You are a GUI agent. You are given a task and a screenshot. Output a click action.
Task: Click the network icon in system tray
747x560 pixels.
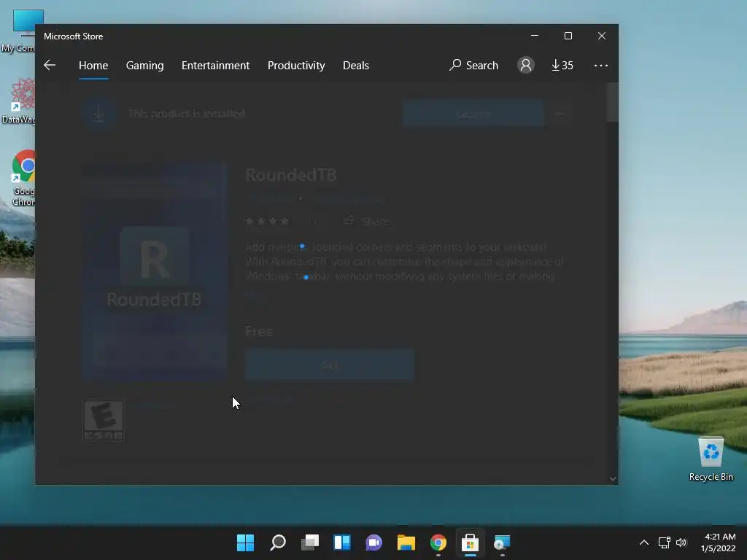coord(664,542)
